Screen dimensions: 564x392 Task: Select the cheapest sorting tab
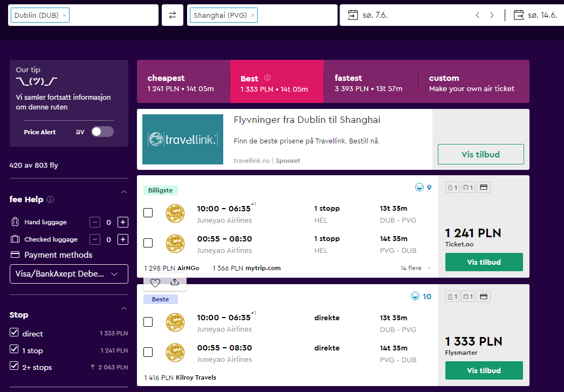[183, 81]
